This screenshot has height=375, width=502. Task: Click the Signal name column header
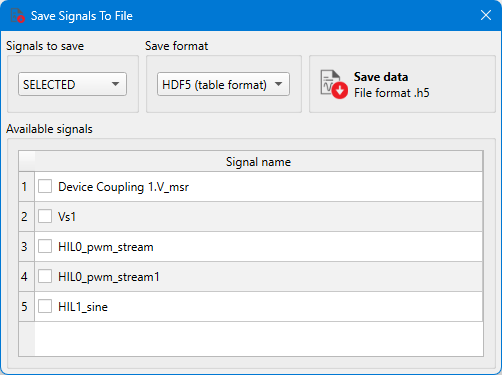pyautogui.click(x=259, y=162)
